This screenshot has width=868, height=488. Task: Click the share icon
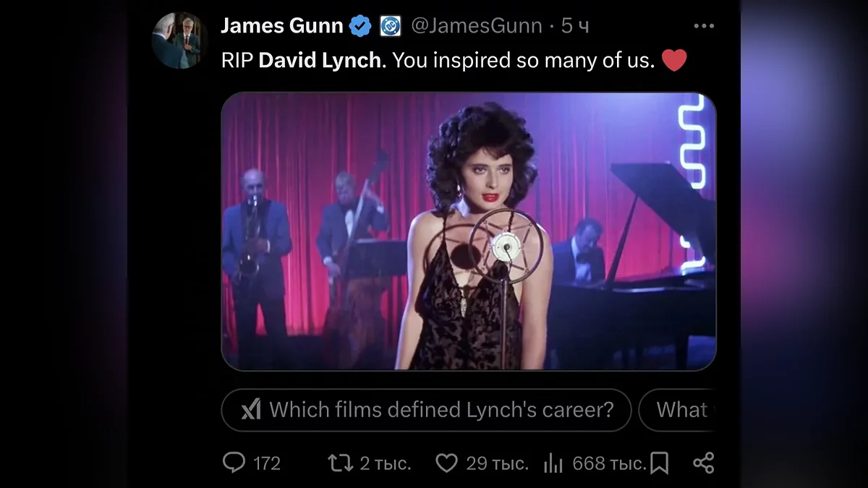point(703,462)
